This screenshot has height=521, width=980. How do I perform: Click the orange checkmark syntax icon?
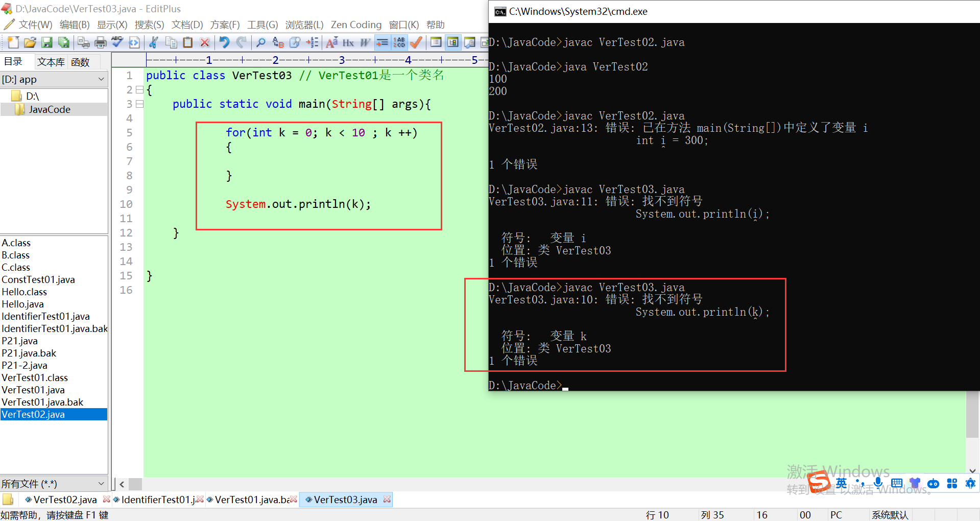coord(416,42)
